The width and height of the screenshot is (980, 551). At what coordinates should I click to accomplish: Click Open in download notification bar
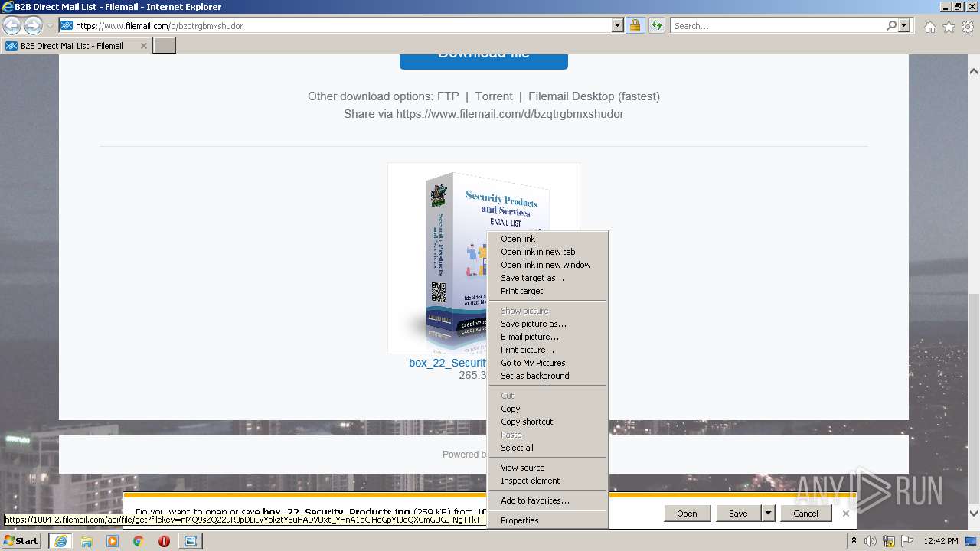[x=687, y=514]
